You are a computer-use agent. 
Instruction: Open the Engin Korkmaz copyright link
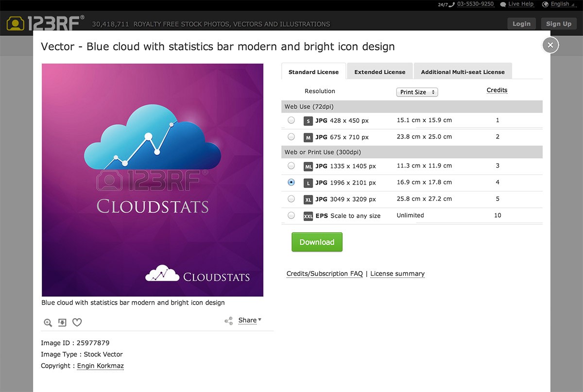[100, 366]
